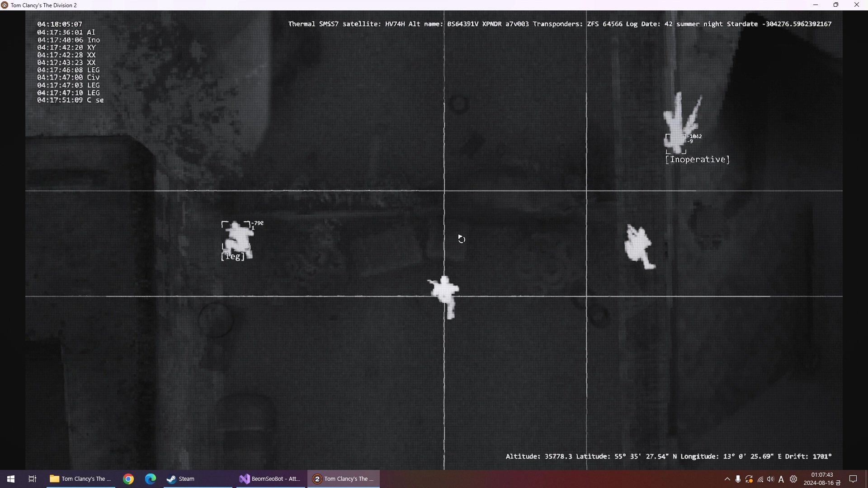Restore down The Division 2 window
The height and width of the screenshot is (488, 868).
[x=836, y=5]
